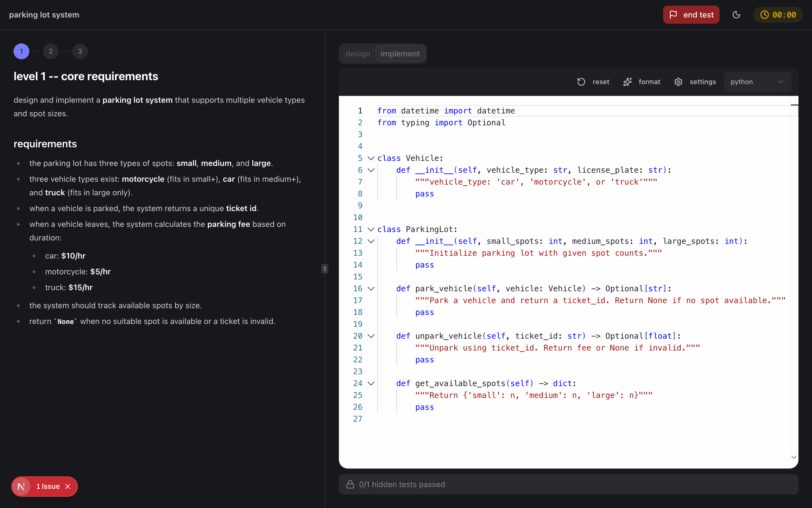Go to level step 1
812x508 pixels.
pos(21,51)
